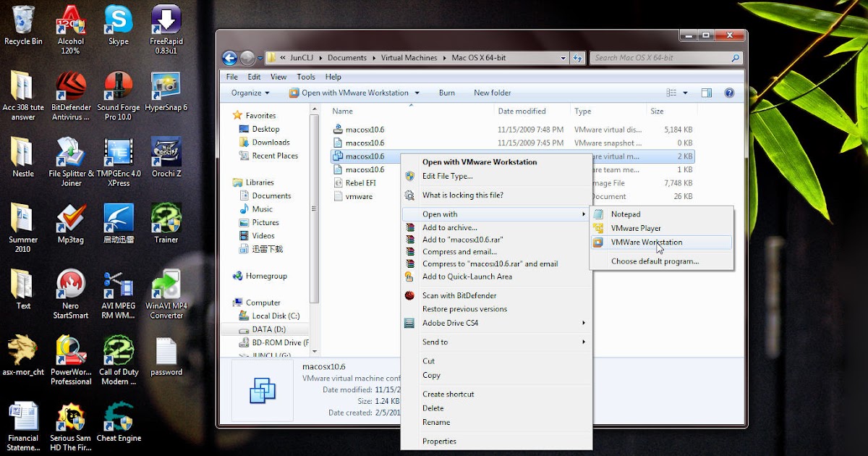The width and height of the screenshot is (868, 456).
Task: Select the Orochi Z desktop icon
Action: 166,158
